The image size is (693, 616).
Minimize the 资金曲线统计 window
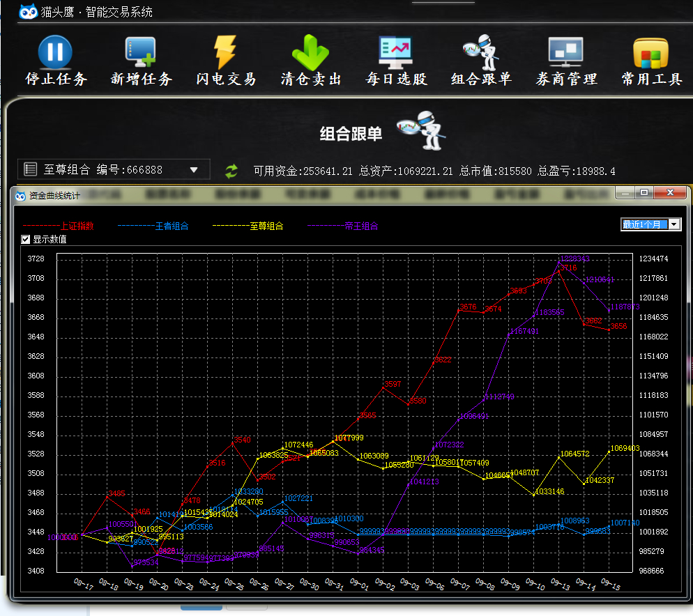click(625, 192)
